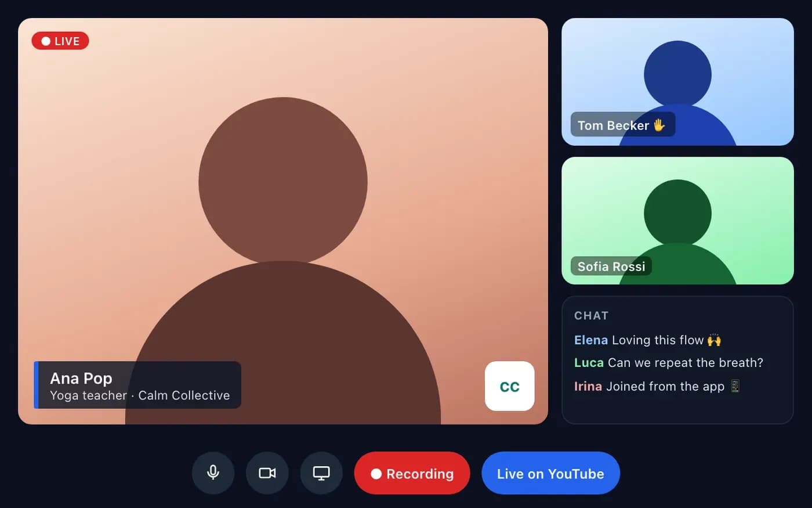This screenshot has width=812, height=508.
Task: Click the Live on YouTube button
Action: (x=550, y=473)
